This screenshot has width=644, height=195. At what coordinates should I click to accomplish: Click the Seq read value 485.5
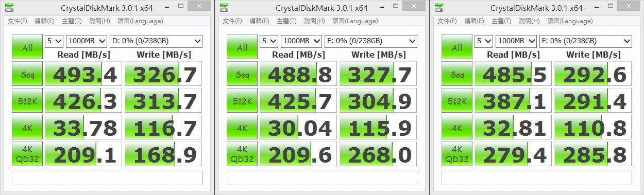(x=513, y=74)
